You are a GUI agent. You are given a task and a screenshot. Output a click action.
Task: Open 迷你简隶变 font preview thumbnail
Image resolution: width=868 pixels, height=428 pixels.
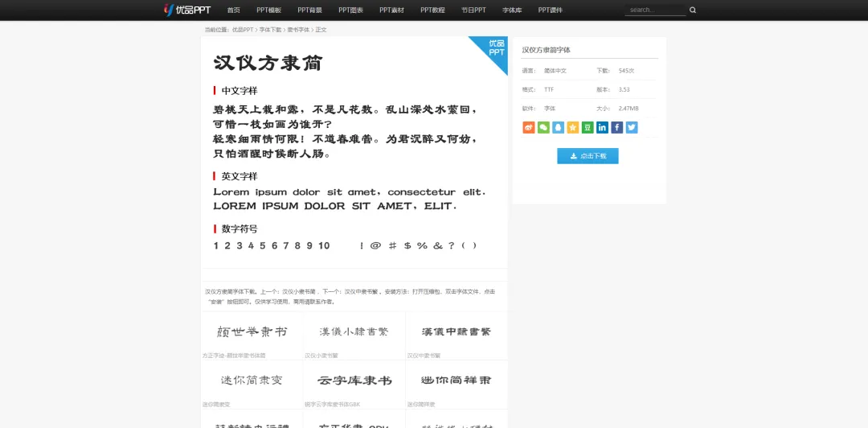tap(252, 381)
